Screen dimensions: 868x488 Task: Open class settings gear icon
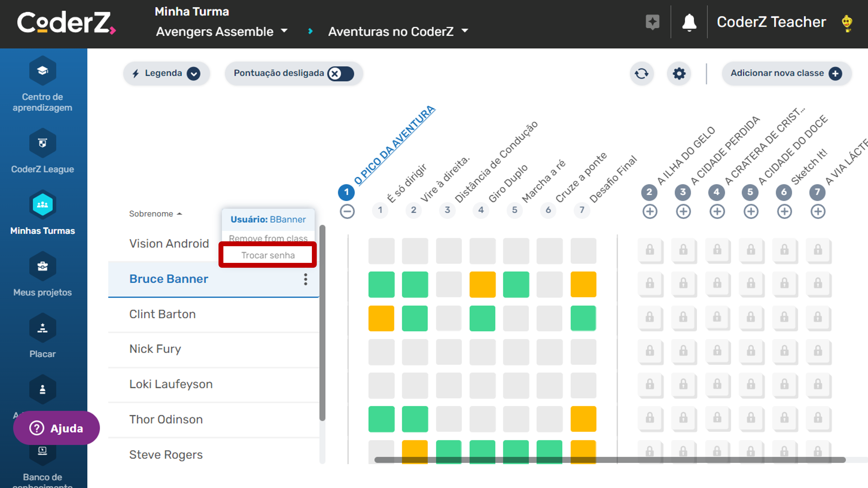pyautogui.click(x=679, y=73)
